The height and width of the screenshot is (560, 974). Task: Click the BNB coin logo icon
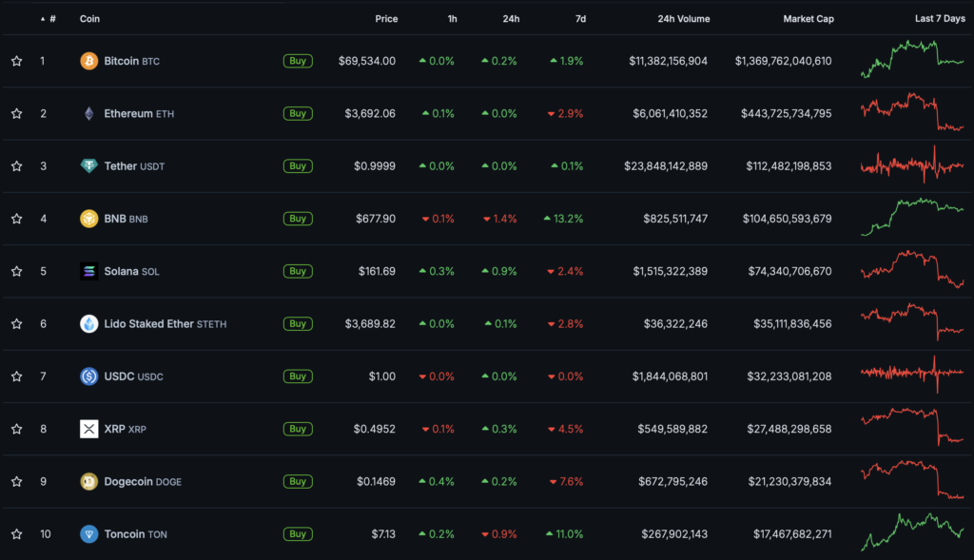pyautogui.click(x=88, y=219)
